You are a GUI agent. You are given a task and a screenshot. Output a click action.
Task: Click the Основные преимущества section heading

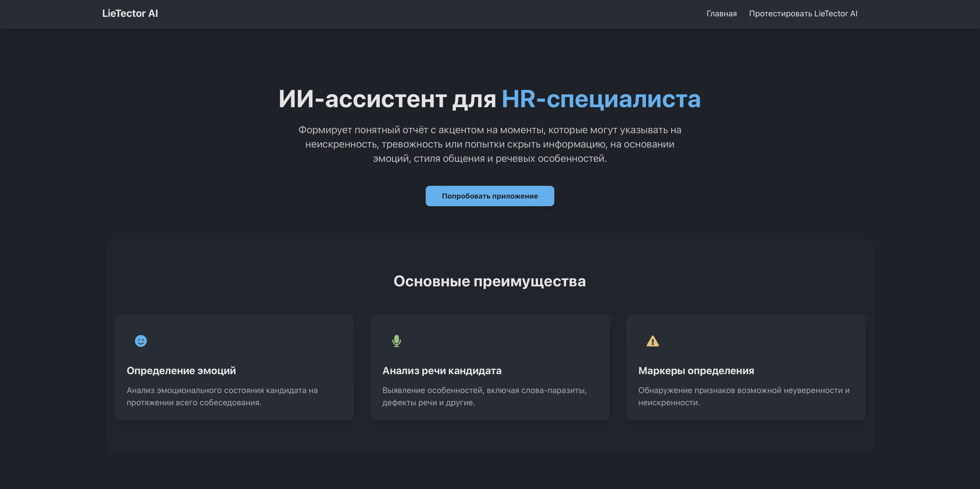(490, 281)
